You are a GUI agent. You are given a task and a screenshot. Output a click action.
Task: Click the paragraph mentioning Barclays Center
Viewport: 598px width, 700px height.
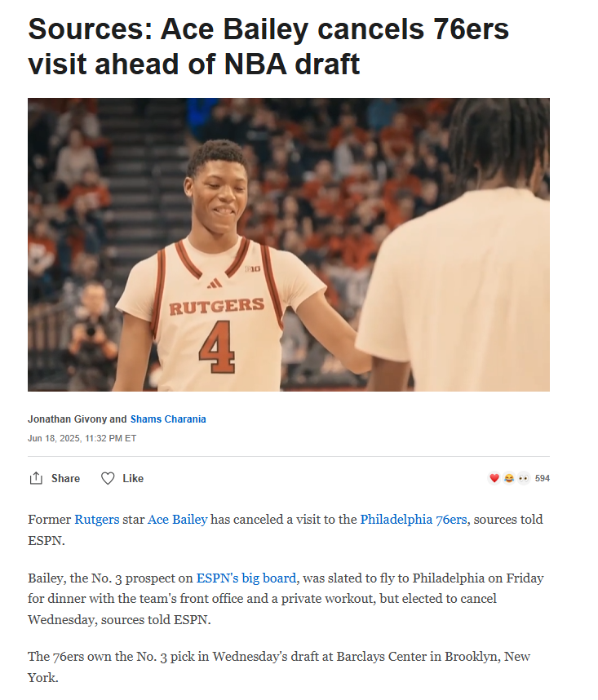tap(279, 667)
